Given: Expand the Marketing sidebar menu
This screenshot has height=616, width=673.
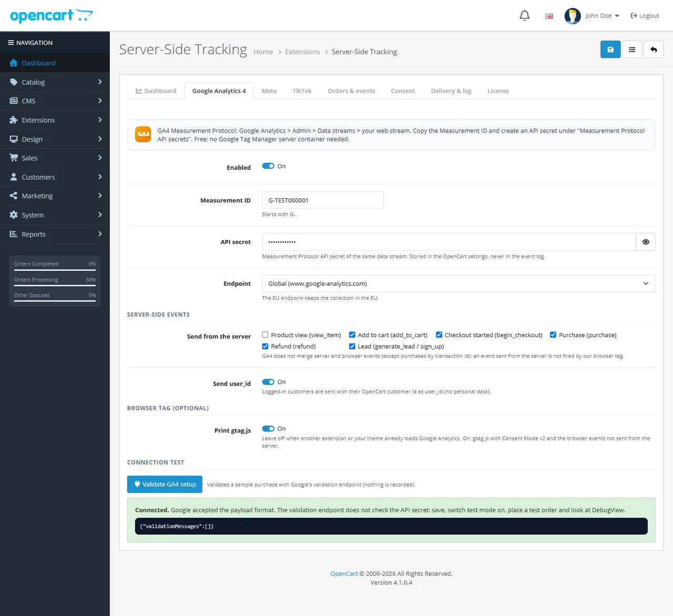Looking at the screenshot, I should (x=55, y=196).
